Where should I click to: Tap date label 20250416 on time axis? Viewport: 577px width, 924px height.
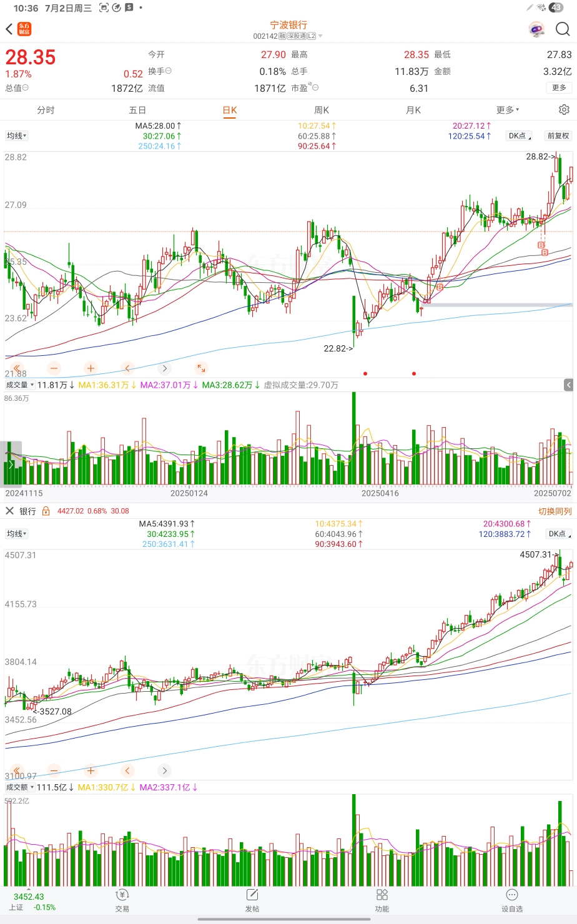pos(380,493)
